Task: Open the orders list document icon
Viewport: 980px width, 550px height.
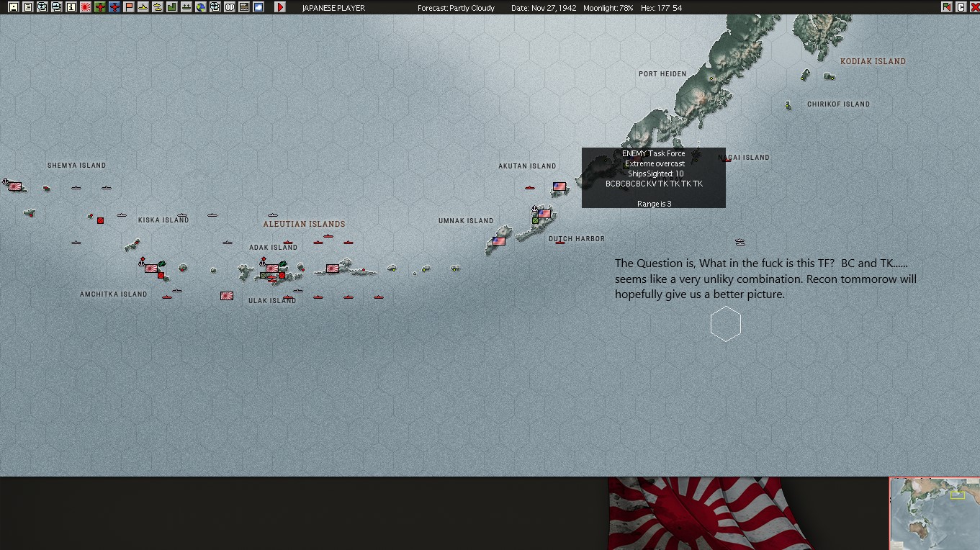Action: 27,7
